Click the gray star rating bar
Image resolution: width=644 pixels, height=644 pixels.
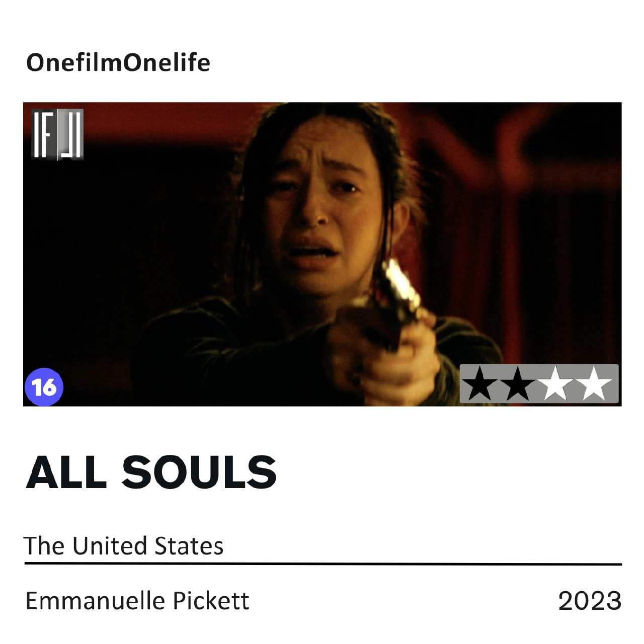coord(539,384)
